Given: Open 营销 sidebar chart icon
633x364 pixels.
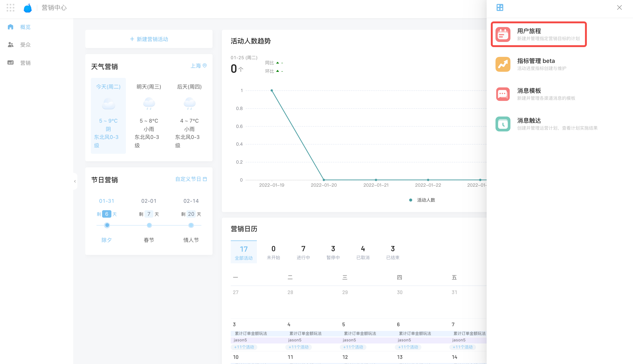Looking at the screenshot, I should click(10, 63).
